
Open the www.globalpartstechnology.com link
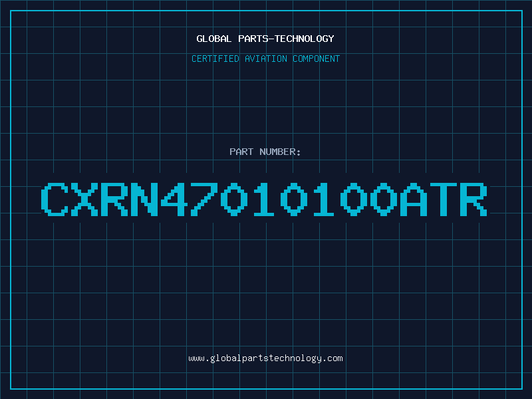coord(265,358)
